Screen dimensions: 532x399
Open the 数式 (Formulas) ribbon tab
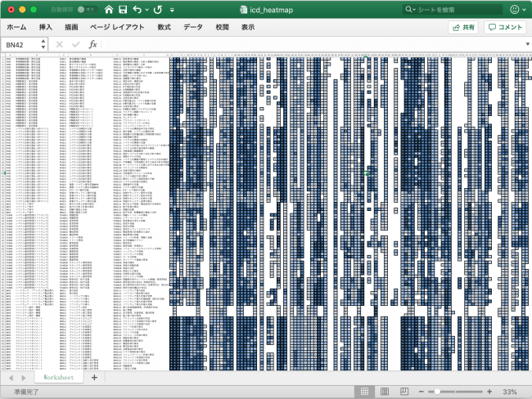[x=164, y=27]
